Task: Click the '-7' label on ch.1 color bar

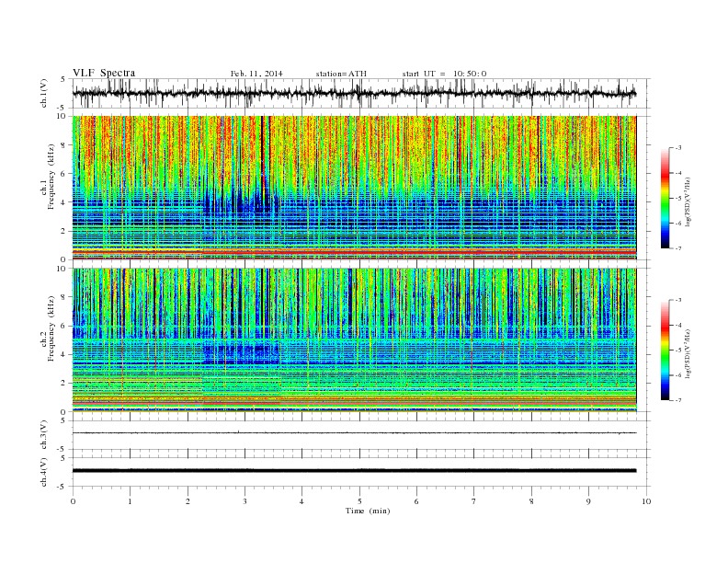Action: point(677,248)
